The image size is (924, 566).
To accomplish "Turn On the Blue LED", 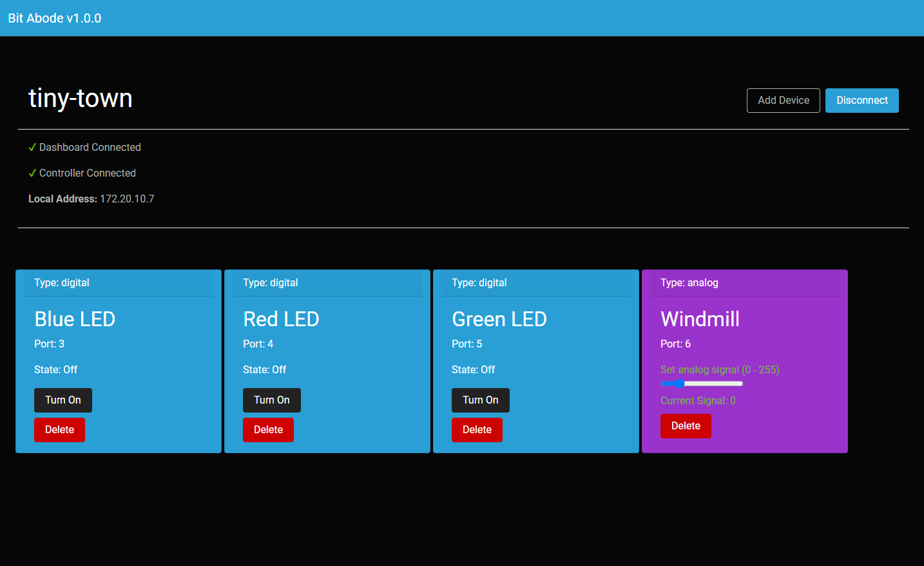I will pyautogui.click(x=63, y=400).
